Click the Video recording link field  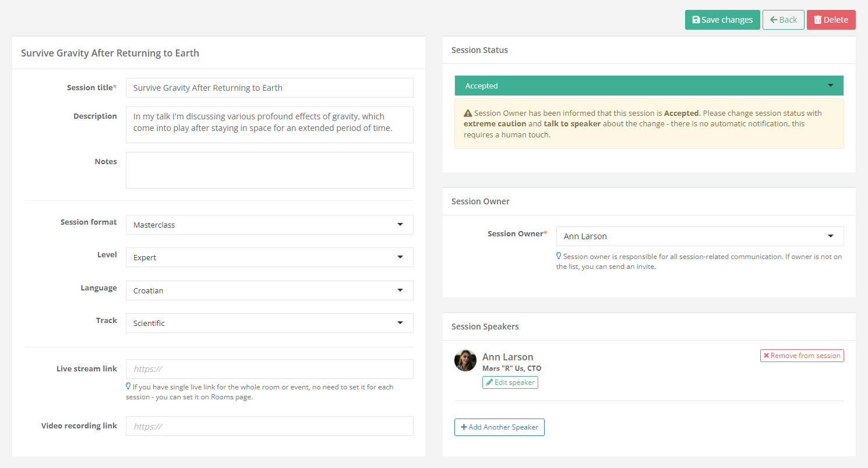pos(269,426)
